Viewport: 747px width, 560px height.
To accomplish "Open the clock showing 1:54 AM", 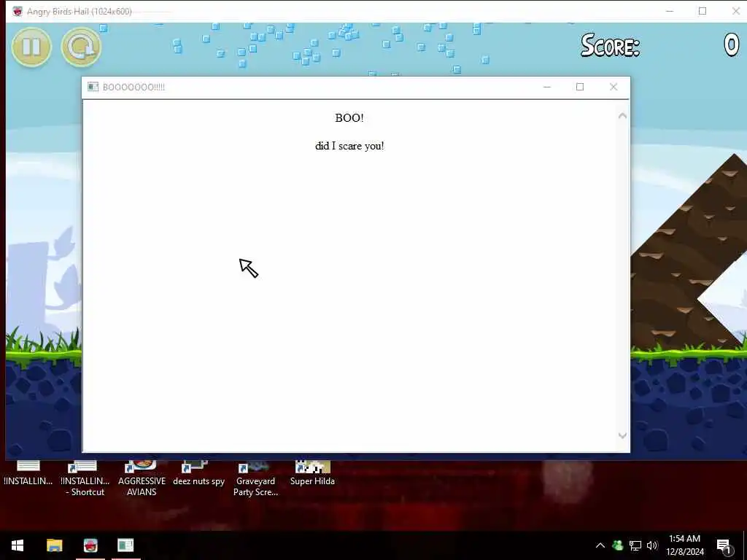I will tap(684, 545).
